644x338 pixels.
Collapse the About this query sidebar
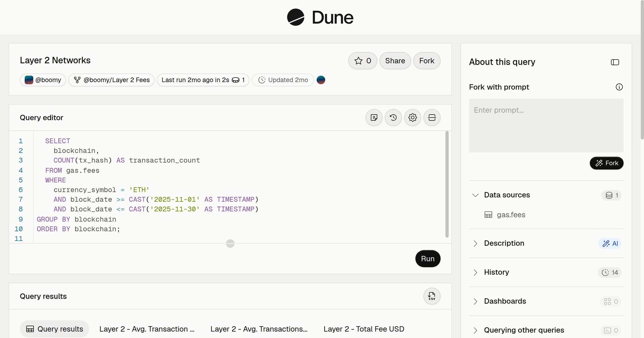[615, 62]
